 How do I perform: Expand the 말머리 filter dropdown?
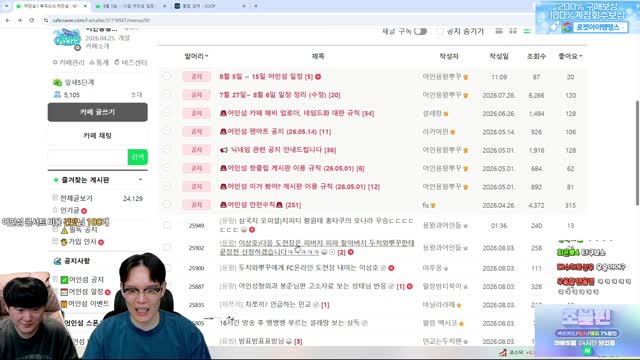point(196,56)
